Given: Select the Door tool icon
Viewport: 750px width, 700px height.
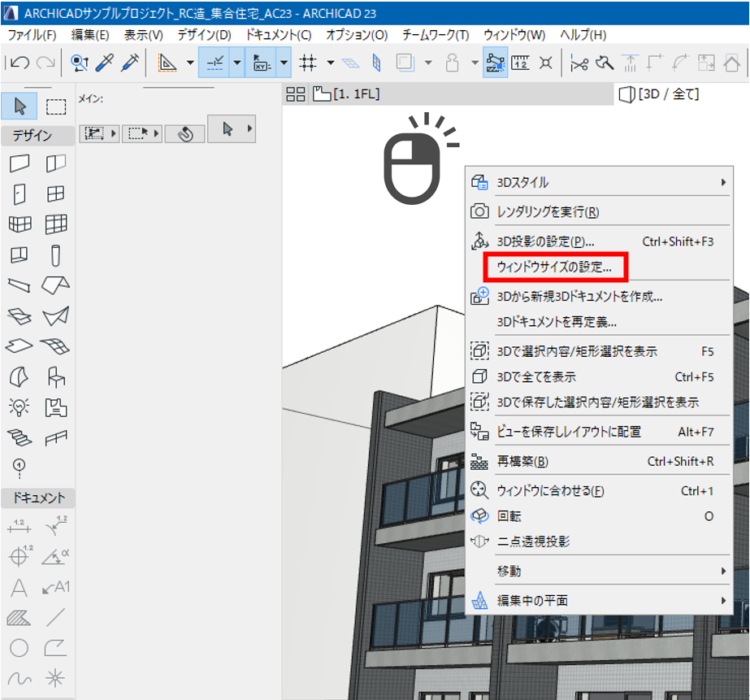Looking at the screenshot, I should point(20,194).
